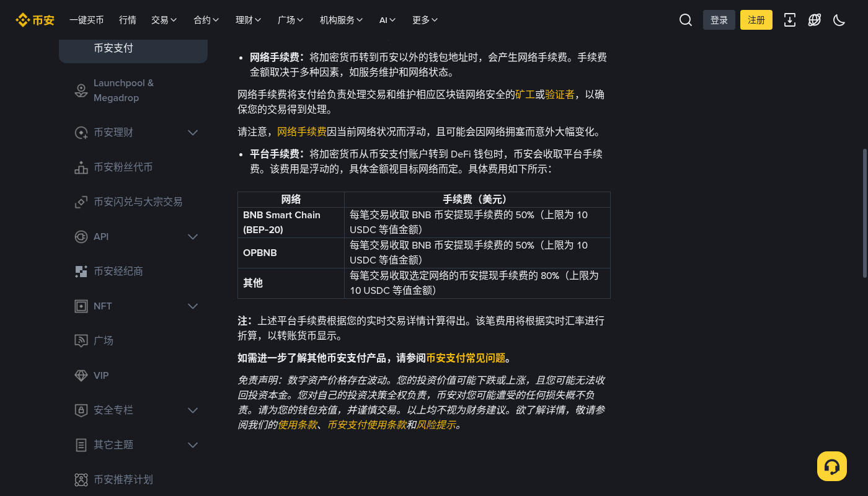Select 一键买币 in the top navigation

coord(87,20)
